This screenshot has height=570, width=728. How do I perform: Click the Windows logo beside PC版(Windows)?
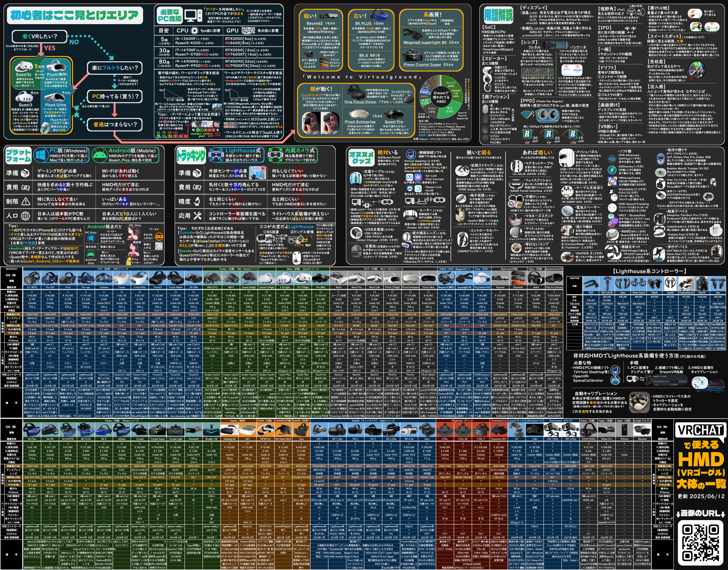click(41, 156)
